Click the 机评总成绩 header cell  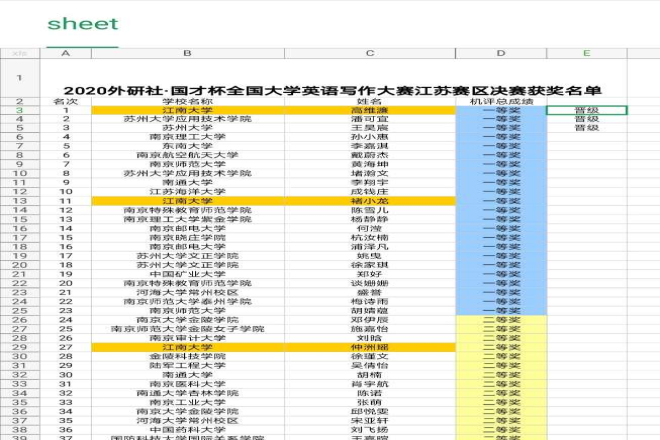tap(500, 101)
